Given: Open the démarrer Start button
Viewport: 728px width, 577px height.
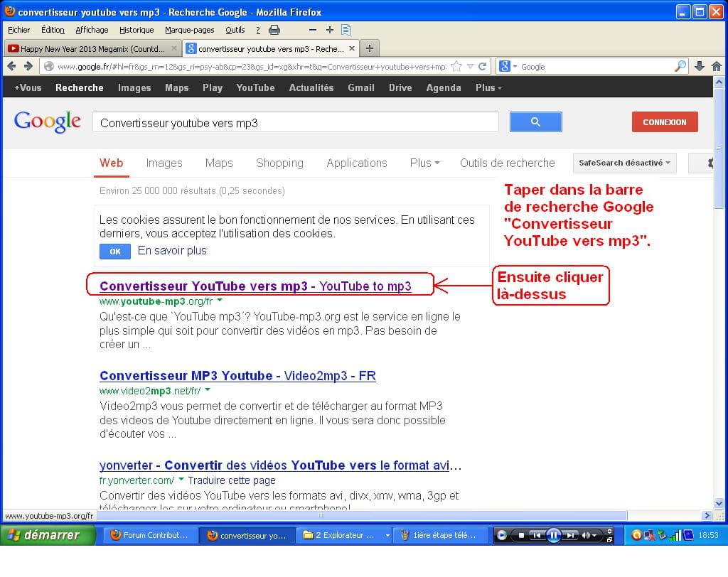Looking at the screenshot, I should (48, 535).
